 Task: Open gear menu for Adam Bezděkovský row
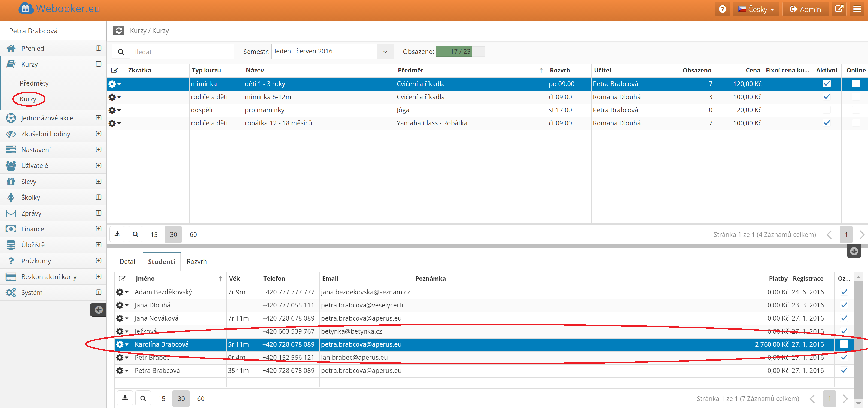coord(122,292)
